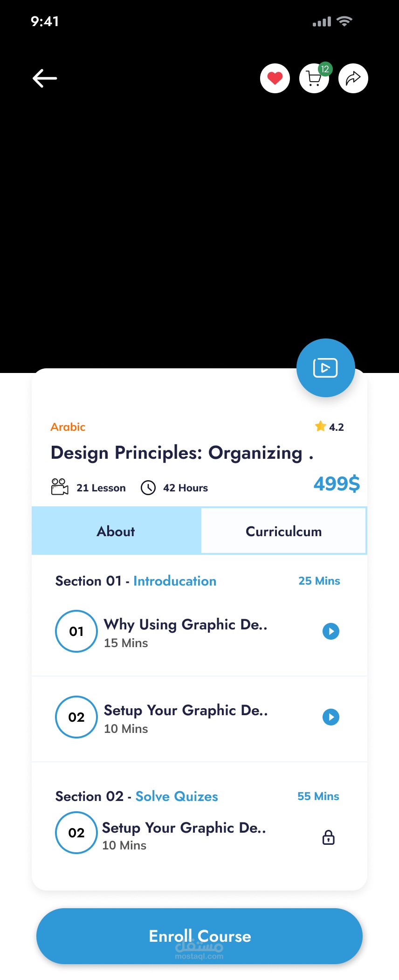This screenshot has height=980, width=399.
Task: Open the shopping cart with 12 items
Action: [314, 78]
